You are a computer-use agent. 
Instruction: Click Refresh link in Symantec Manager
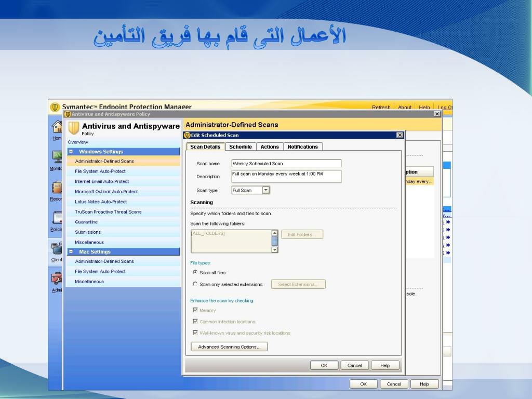click(x=381, y=107)
